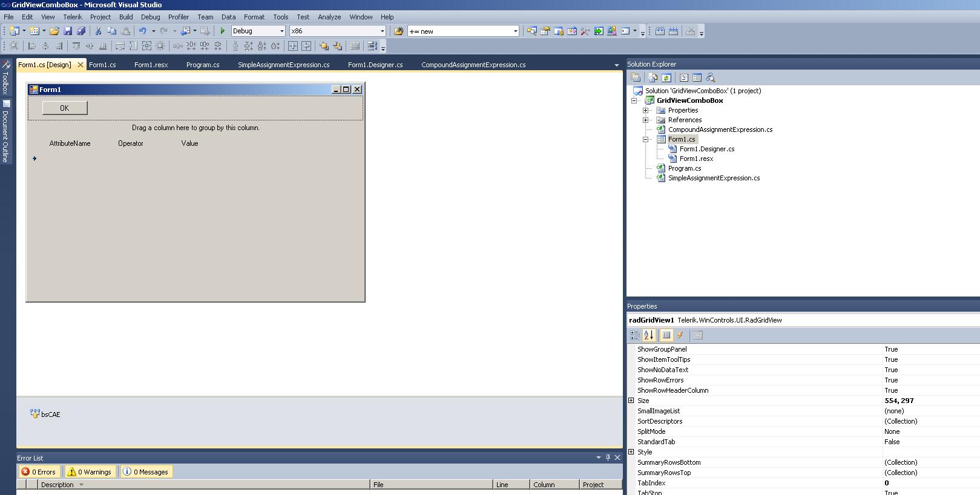Viewport: 980px width, 495px height.
Task: Start debugging with the green play icon
Action: pos(223,31)
